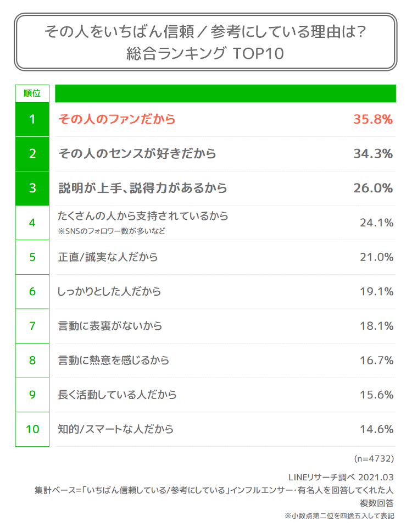Click the text 長く活動している人だから
412x532 pixels.
click(x=117, y=395)
